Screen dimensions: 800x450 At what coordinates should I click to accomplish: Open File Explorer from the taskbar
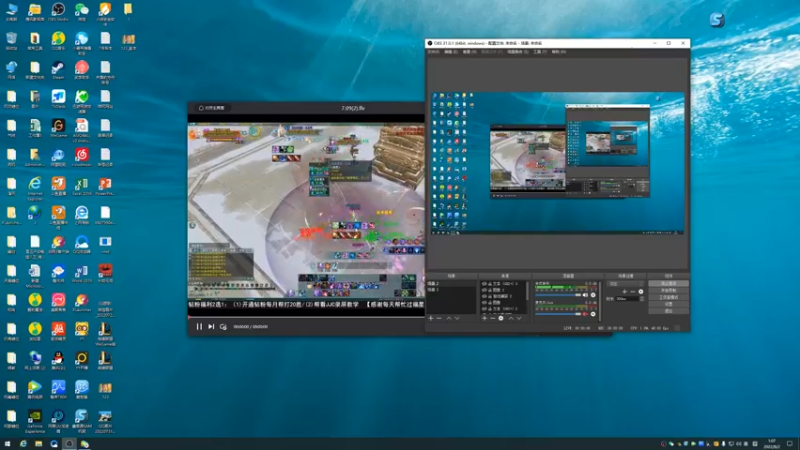[38, 444]
